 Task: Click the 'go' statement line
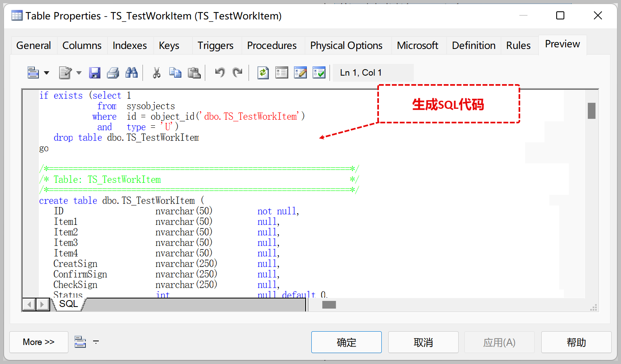coord(44,148)
